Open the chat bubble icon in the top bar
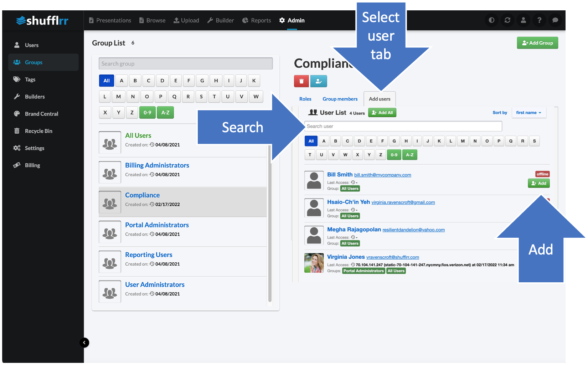Image resolution: width=588 pixels, height=365 pixels. (555, 20)
